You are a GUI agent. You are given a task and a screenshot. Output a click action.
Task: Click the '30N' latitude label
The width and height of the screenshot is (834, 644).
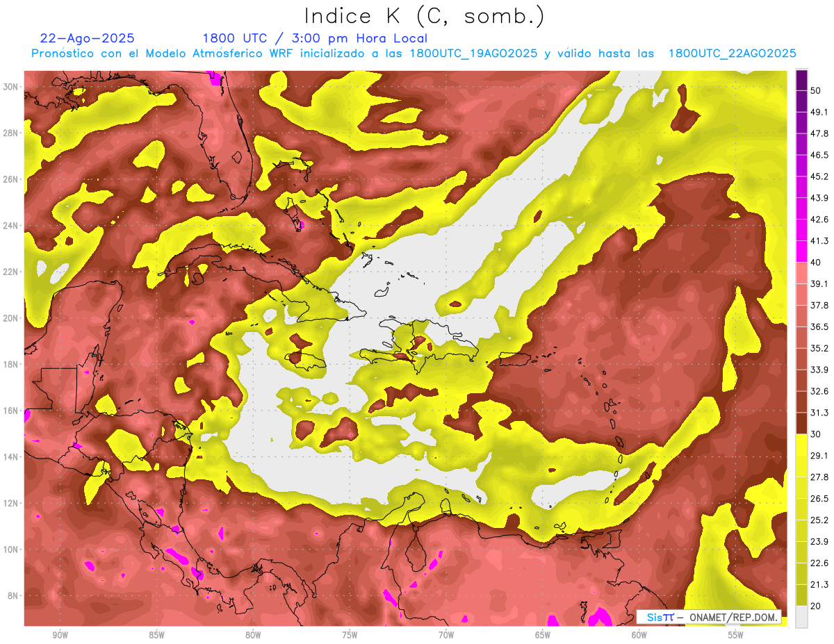click(x=10, y=87)
